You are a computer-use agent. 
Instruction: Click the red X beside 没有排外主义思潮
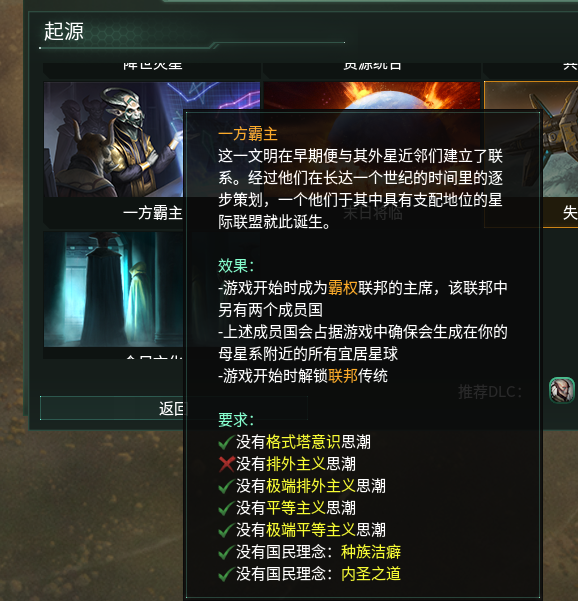click(x=227, y=464)
